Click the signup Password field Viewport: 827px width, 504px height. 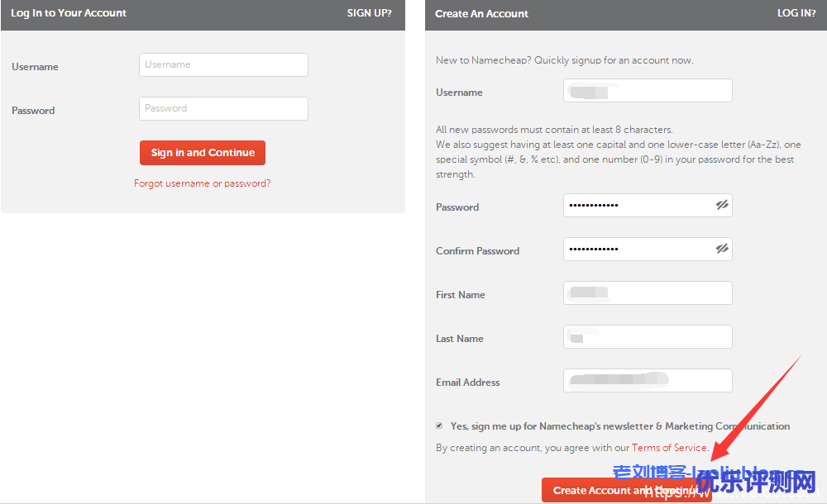pos(637,206)
